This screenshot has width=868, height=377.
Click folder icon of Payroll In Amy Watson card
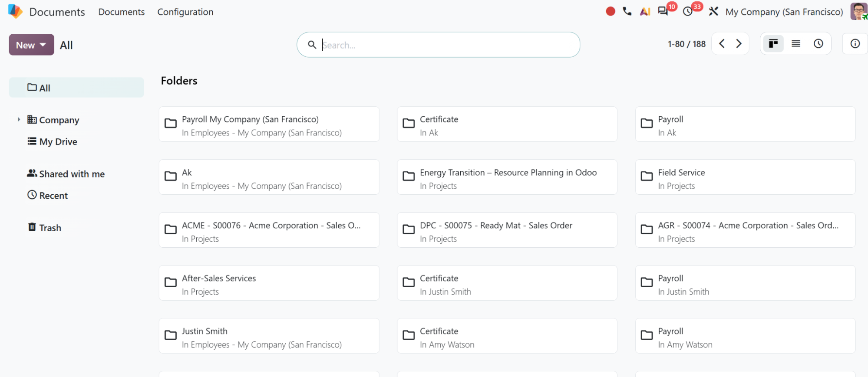tap(647, 335)
